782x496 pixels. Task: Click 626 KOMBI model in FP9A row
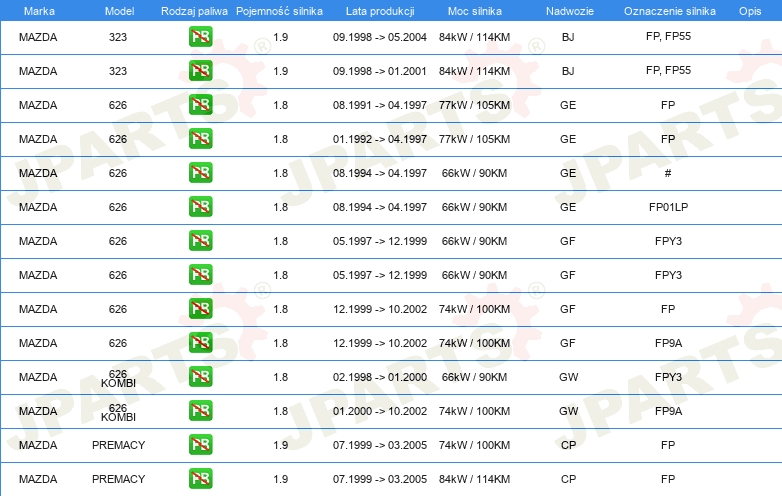pyautogui.click(x=118, y=412)
